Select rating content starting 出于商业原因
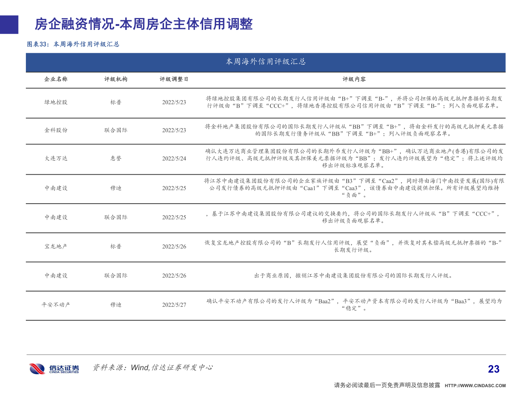 (x=354, y=276)
